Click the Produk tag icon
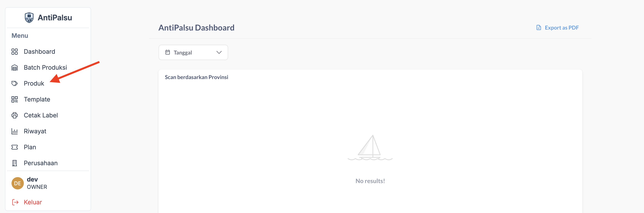Viewport: 644px width, 213px height. pos(15,83)
